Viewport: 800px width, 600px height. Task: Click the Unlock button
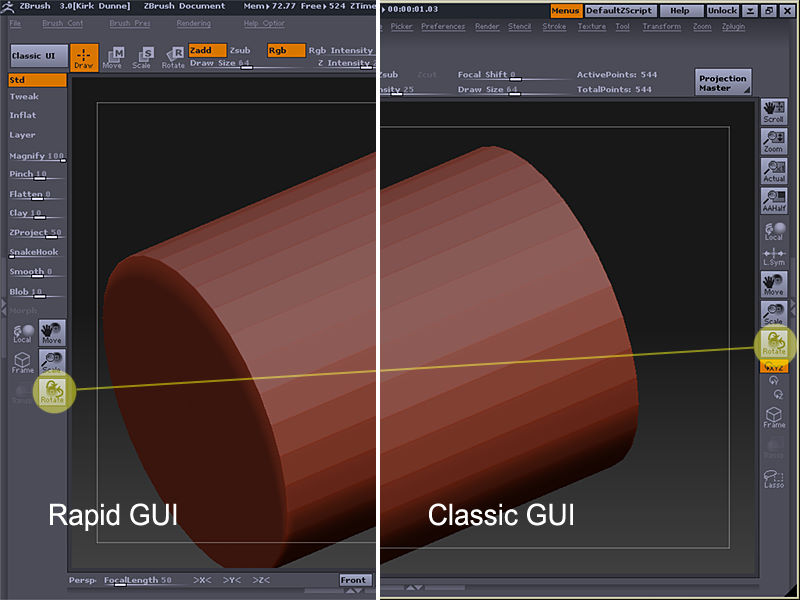click(x=722, y=11)
